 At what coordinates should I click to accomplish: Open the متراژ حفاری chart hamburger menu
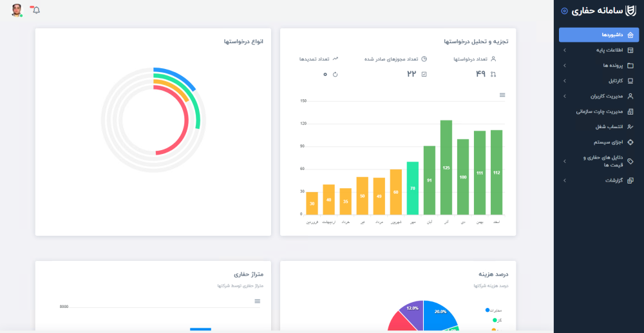(x=258, y=301)
